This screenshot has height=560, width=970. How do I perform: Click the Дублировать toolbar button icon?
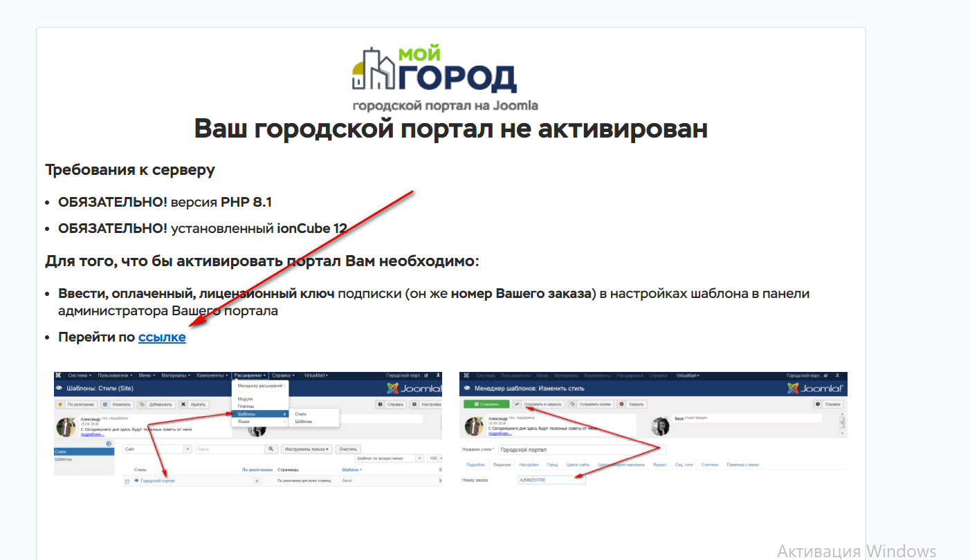click(141, 404)
